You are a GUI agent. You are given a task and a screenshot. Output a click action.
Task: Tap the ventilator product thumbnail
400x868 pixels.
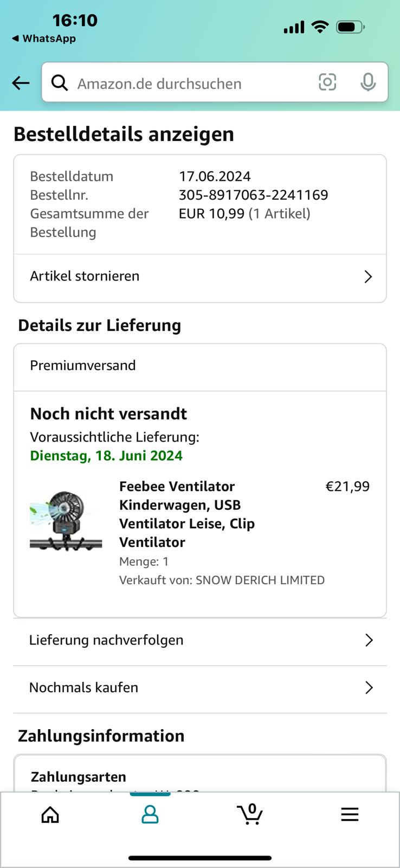[66, 521]
